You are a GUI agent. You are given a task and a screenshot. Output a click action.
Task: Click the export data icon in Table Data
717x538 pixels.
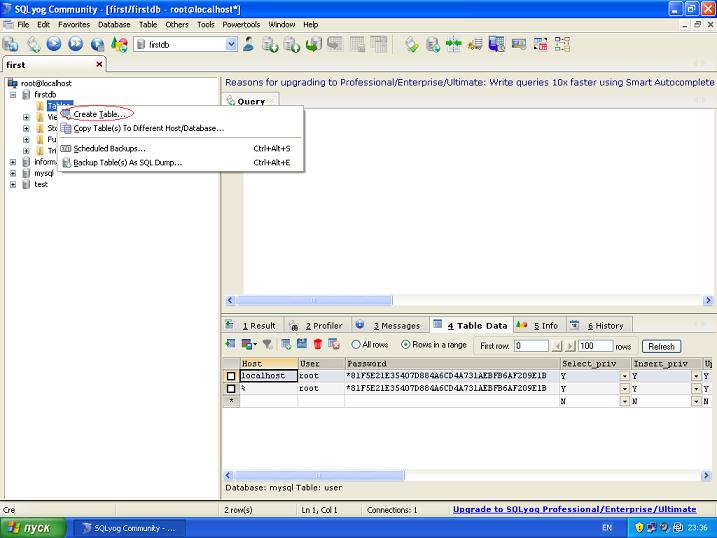click(230, 344)
